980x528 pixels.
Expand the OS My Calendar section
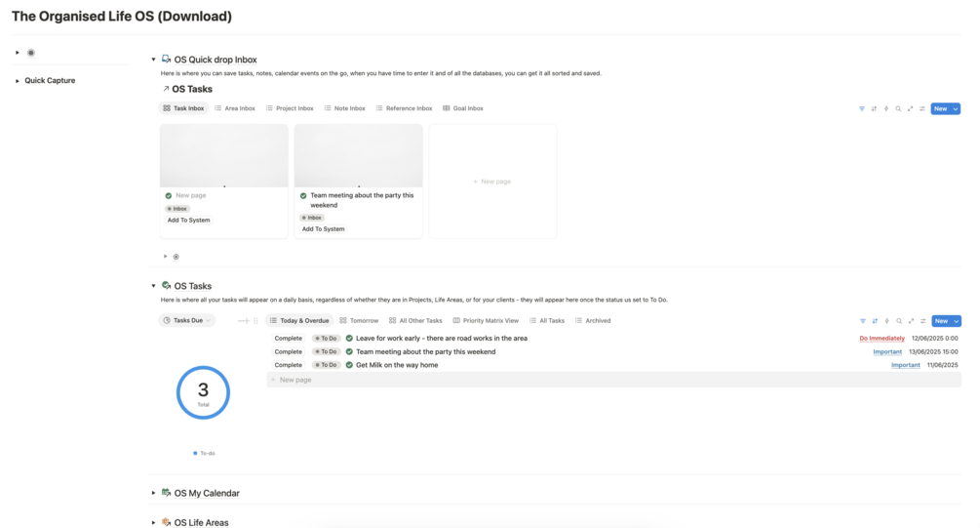153,493
